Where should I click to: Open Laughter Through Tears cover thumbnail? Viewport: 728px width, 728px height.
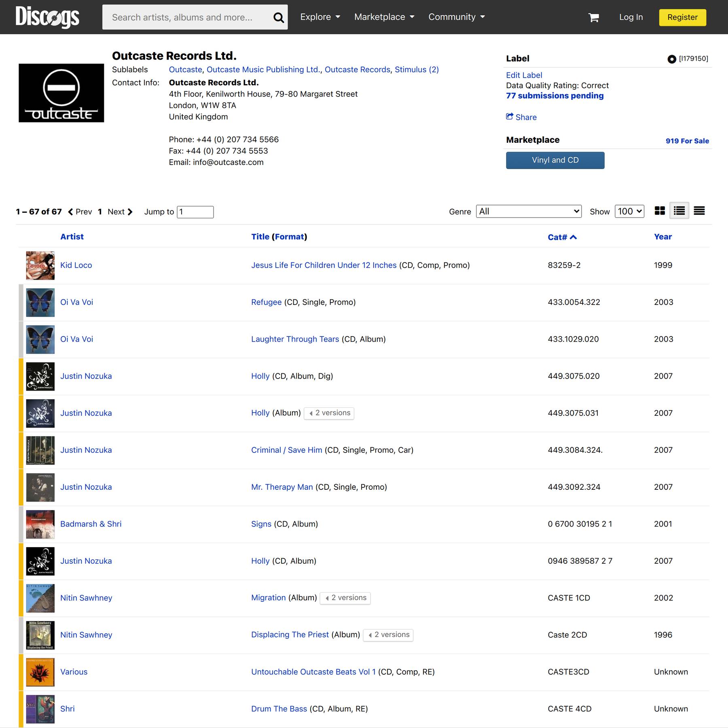click(x=40, y=339)
